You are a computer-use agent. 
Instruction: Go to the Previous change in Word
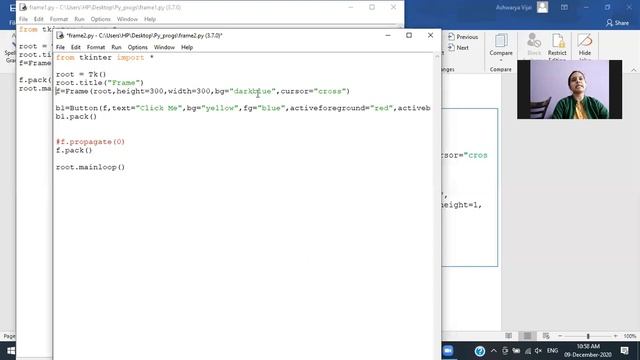(463, 37)
